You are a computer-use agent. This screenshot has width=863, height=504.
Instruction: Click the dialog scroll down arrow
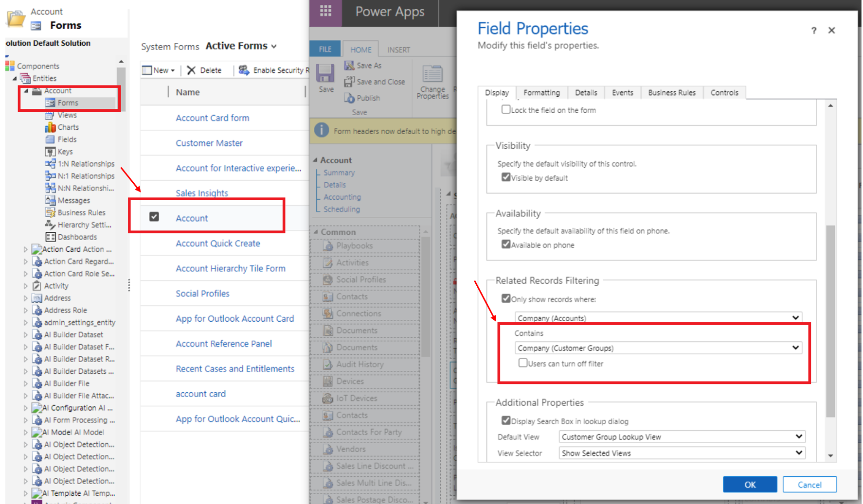pos(830,456)
